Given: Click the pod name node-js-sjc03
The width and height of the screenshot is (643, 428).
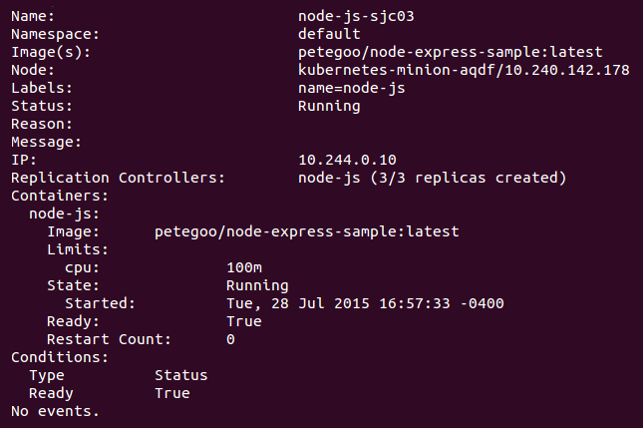Looking at the screenshot, I should coord(356,17).
